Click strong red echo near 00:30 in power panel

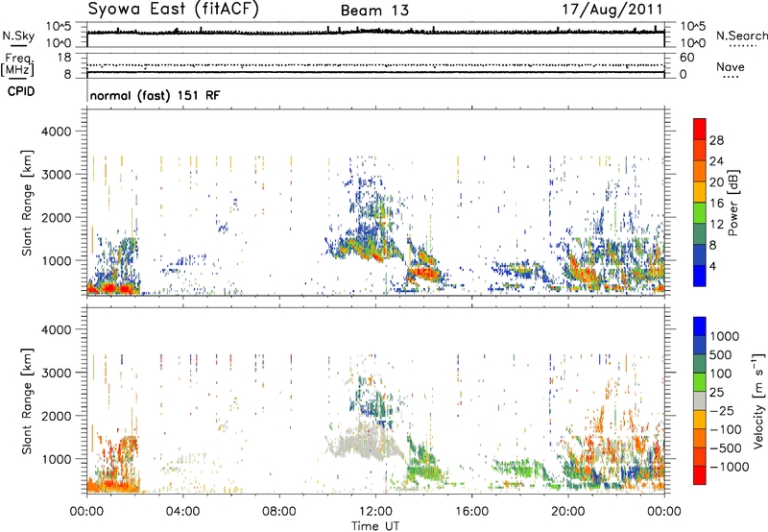tap(108, 288)
